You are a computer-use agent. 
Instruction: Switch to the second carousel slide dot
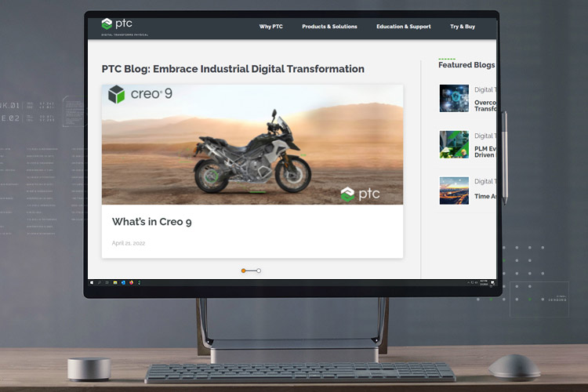pos(259,270)
